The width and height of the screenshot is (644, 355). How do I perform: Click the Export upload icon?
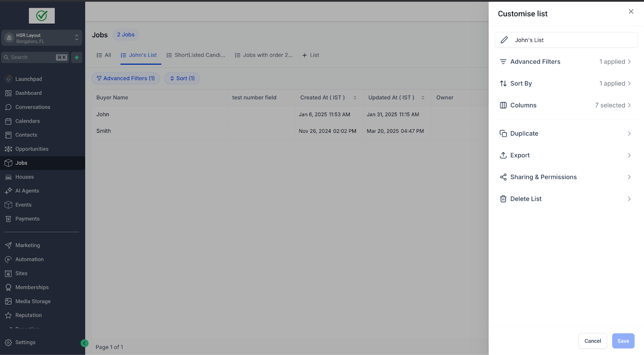[x=503, y=155]
